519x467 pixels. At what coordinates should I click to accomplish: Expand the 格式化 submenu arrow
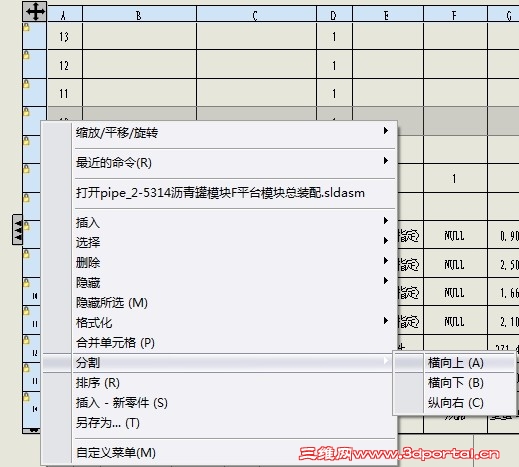coord(386,321)
